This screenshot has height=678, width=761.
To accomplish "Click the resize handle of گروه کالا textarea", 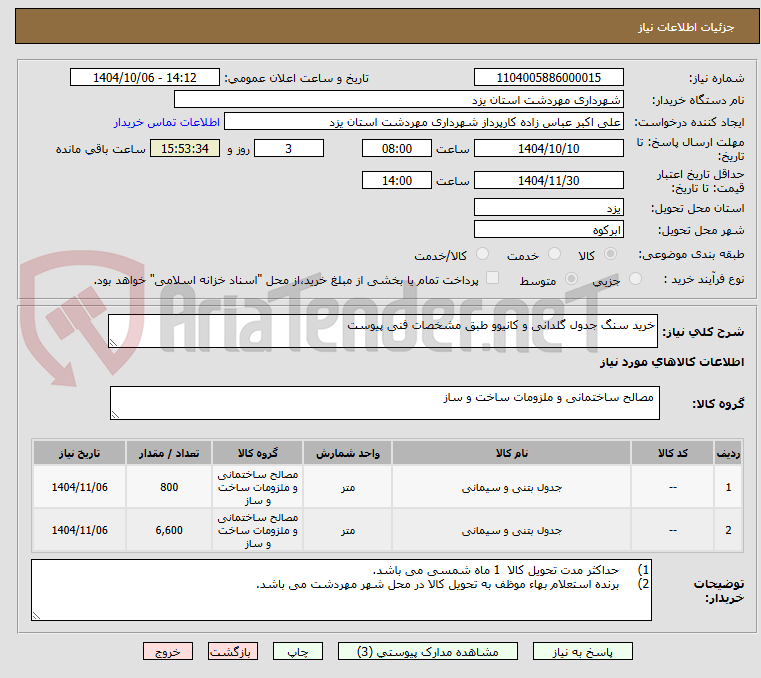I will 115,414.
